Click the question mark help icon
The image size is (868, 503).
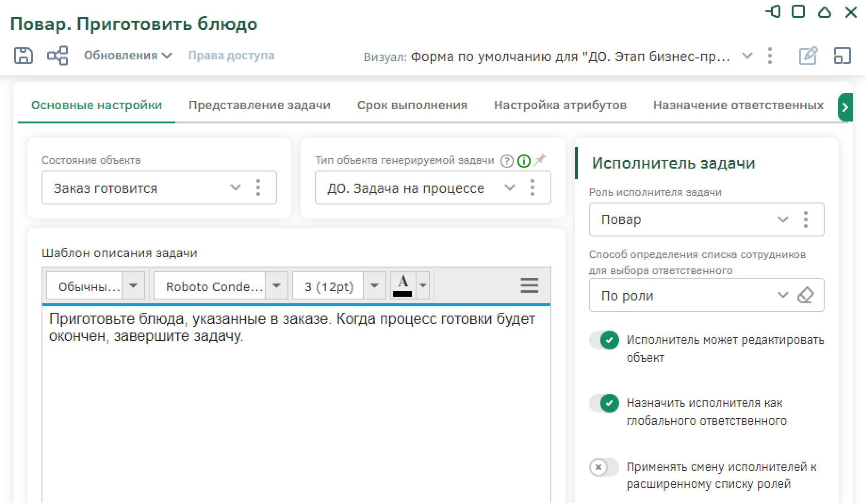coord(507,161)
